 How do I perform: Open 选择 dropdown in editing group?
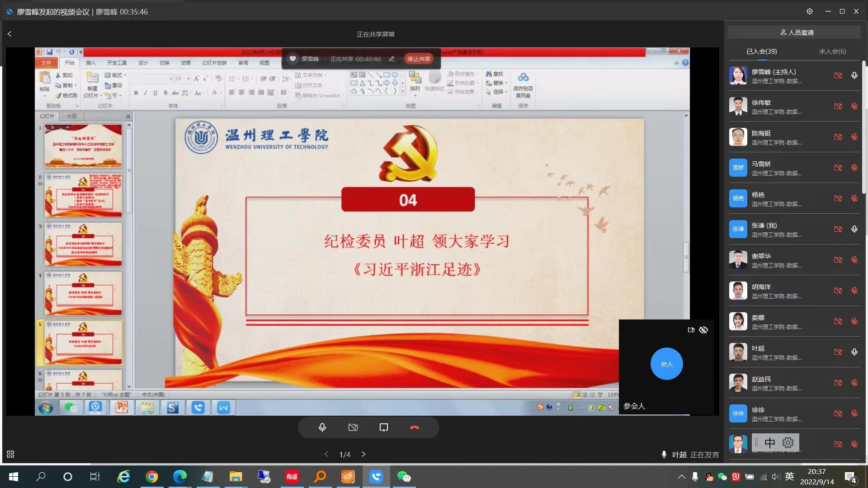(496, 92)
